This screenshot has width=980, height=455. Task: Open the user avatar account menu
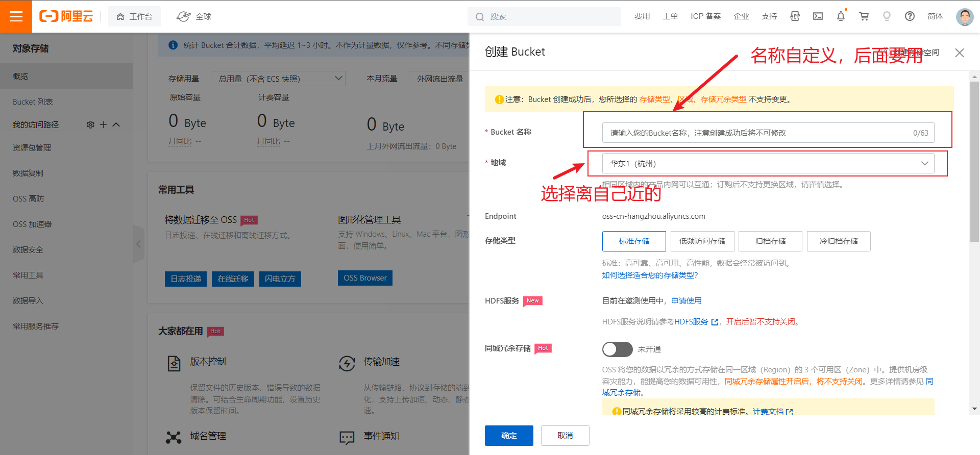point(964,16)
